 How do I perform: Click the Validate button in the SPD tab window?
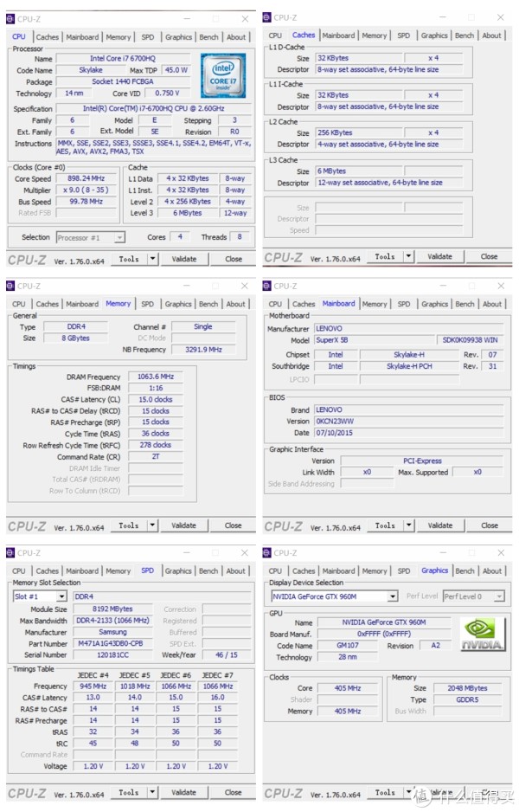[183, 793]
